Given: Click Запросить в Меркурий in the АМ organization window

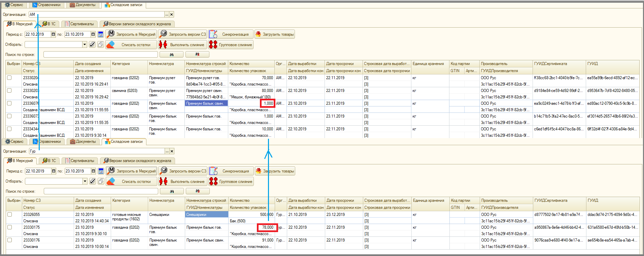Looking at the screenshot, I should pyautogui.click(x=131, y=34).
